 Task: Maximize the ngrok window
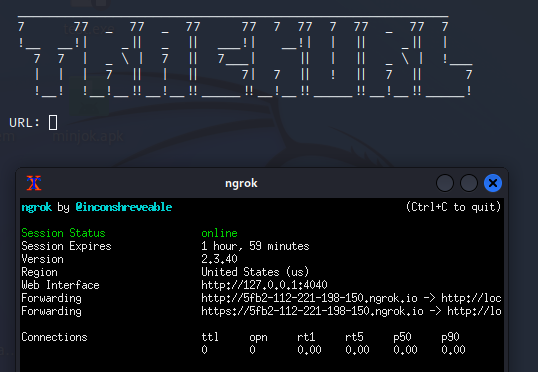469,183
